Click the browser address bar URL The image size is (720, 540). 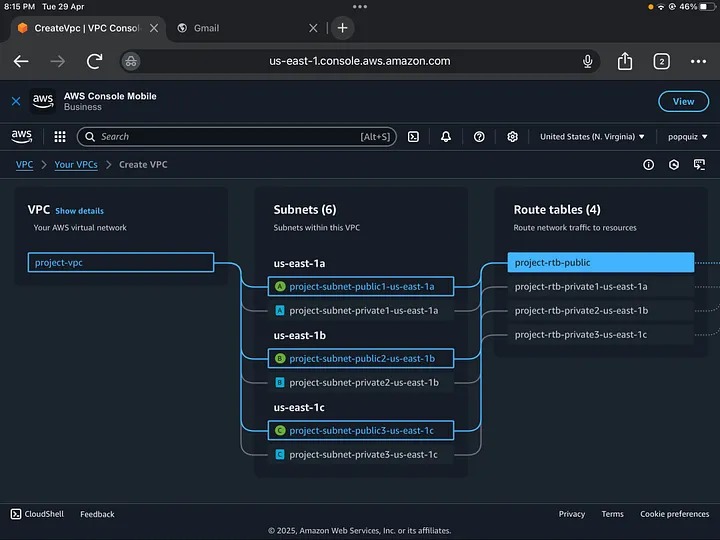click(x=360, y=61)
